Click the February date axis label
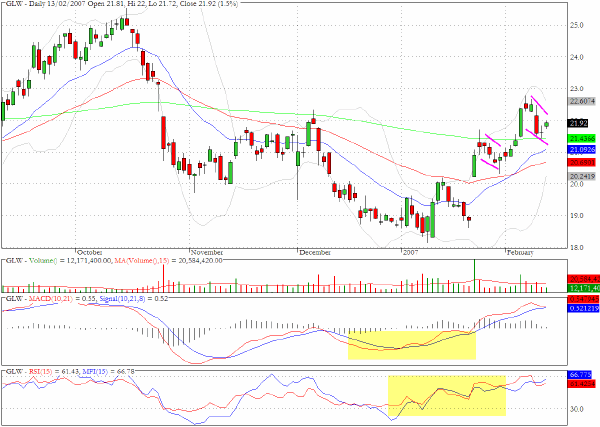Viewport: 600px width, 427px height. [x=520, y=253]
